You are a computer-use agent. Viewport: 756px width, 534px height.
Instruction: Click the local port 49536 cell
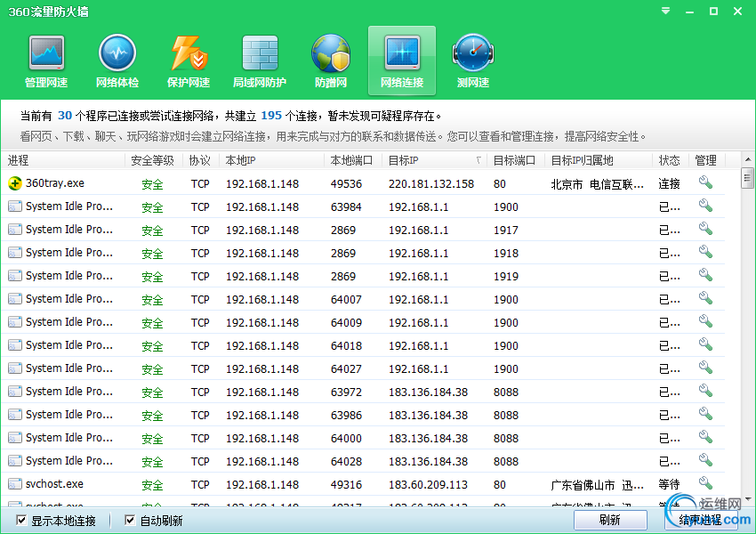346,184
